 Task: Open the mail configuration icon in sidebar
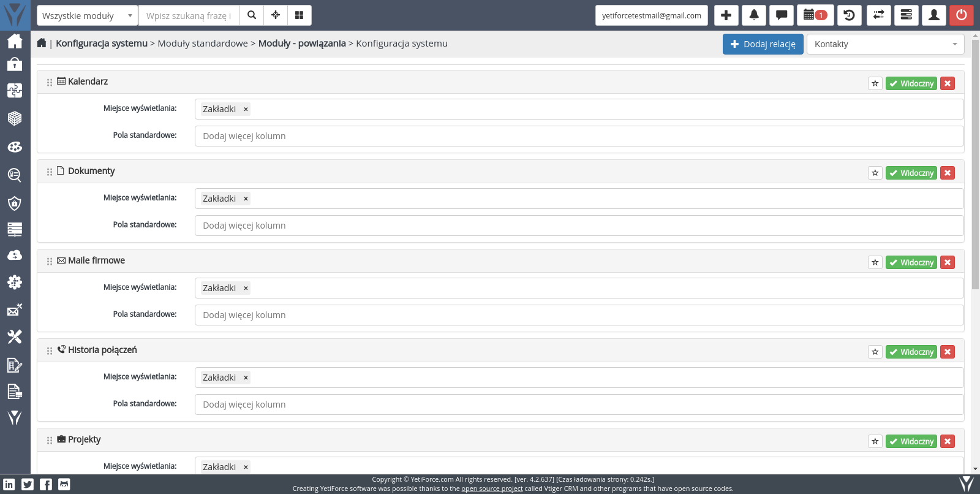(x=15, y=310)
